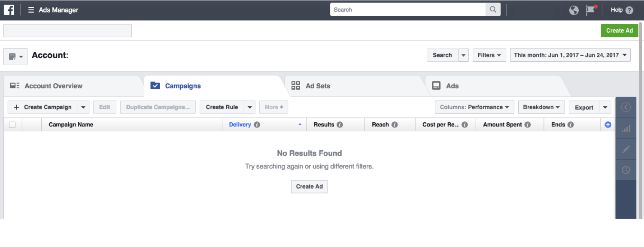Open the performance charts sidebar icon
The image size is (644, 247).
tap(626, 128)
